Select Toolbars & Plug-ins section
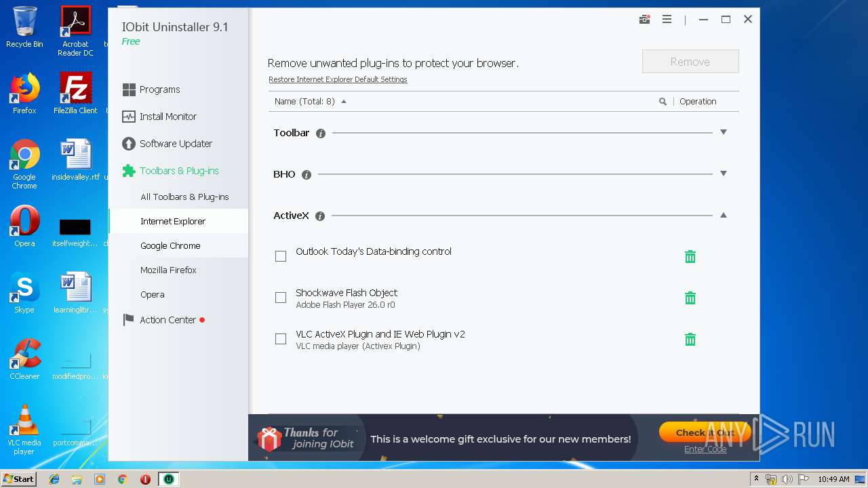Screen dimensions: 868x488 click(x=170, y=171)
